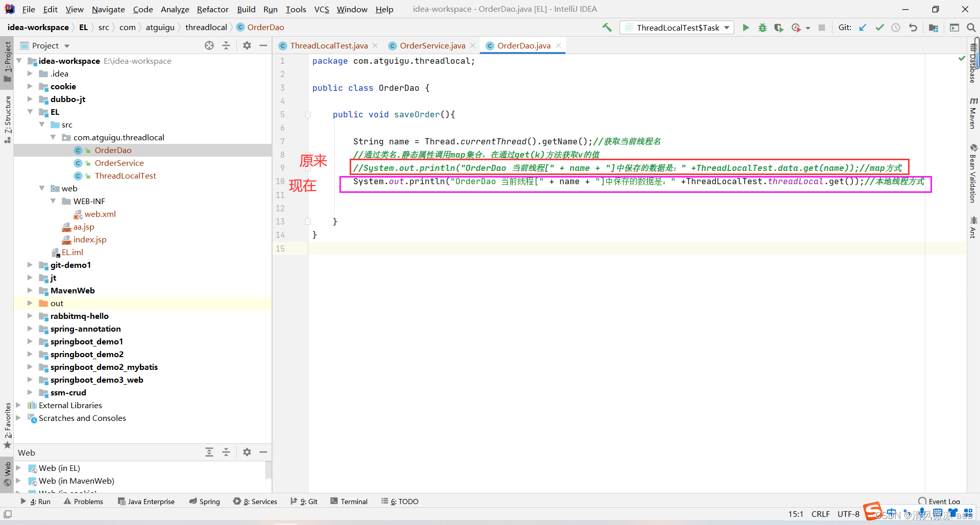Image resolution: width=980 pixels, height=525 pixels.
Task: Toggle the 2: Favorites side tool button
Action: pyautogui.click(x=7, y=426)
